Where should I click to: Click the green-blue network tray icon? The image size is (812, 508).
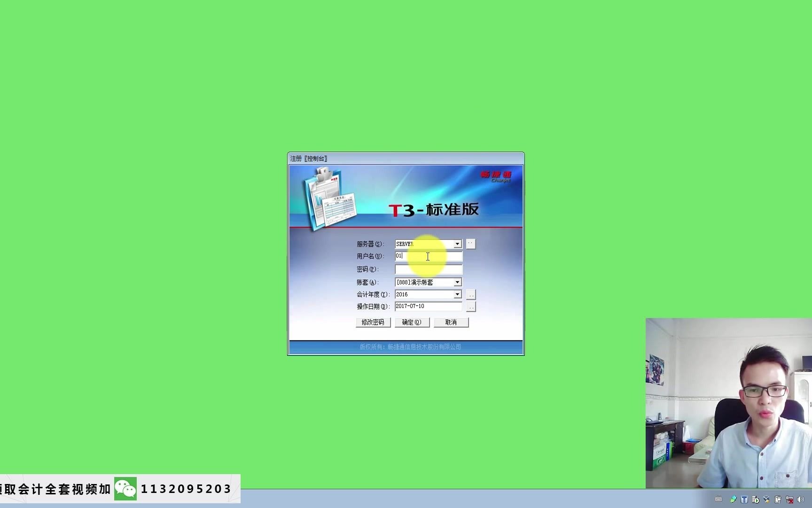(733, 500)
